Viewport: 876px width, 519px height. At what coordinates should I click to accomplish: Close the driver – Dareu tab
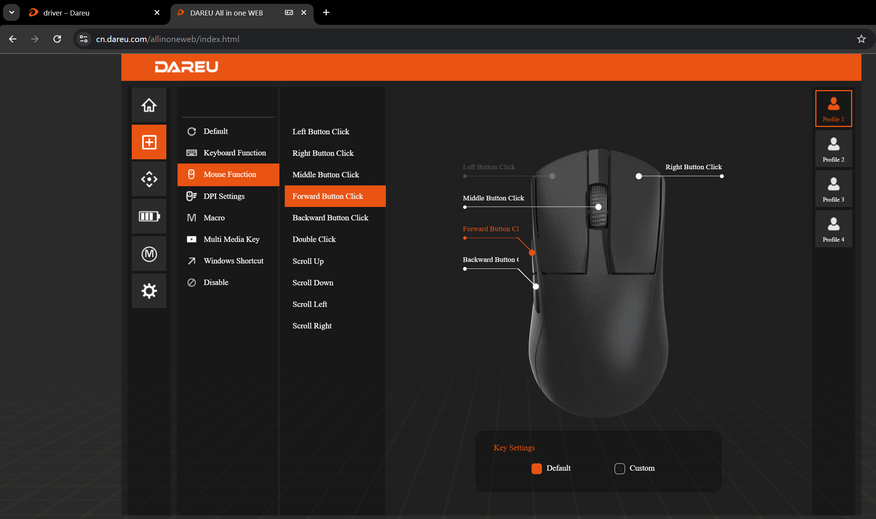click(x=157, y=12)
